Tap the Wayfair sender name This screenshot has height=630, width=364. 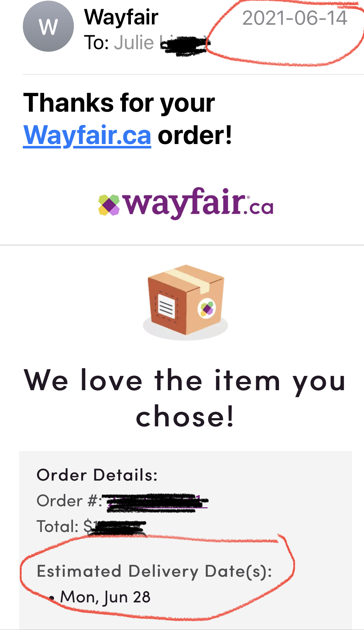point(121,17)
